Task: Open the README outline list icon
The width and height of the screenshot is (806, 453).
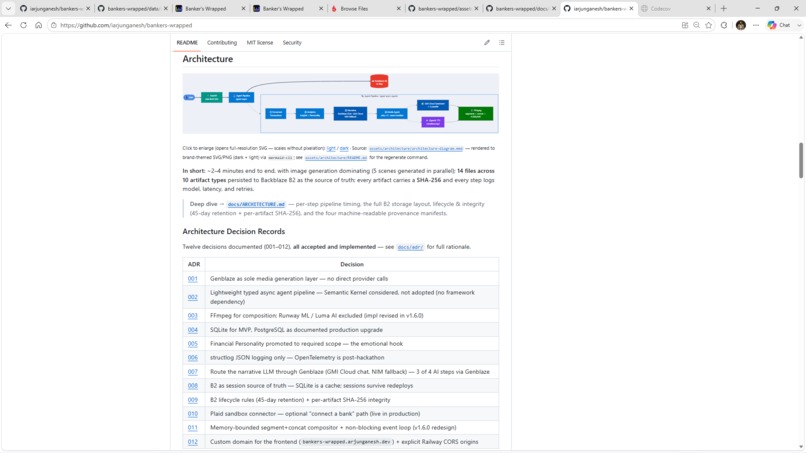Action: pyautogui.click(x=502, y=43)
